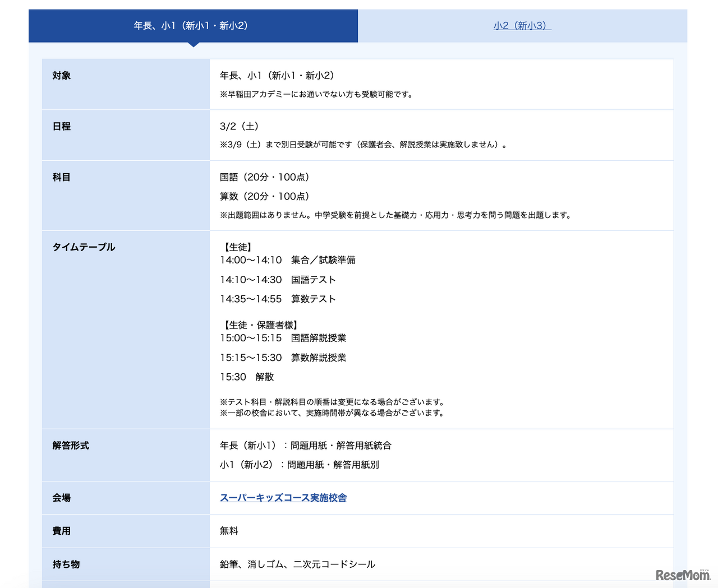Click the 解答形式 row header
Screen dimensions: 718x588
point(71,446)
